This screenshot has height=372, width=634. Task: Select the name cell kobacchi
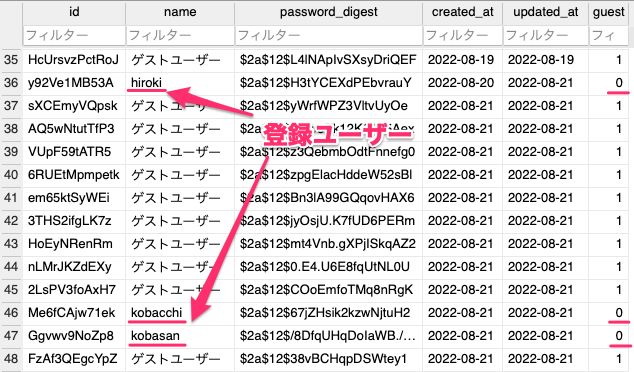(180, 313)
